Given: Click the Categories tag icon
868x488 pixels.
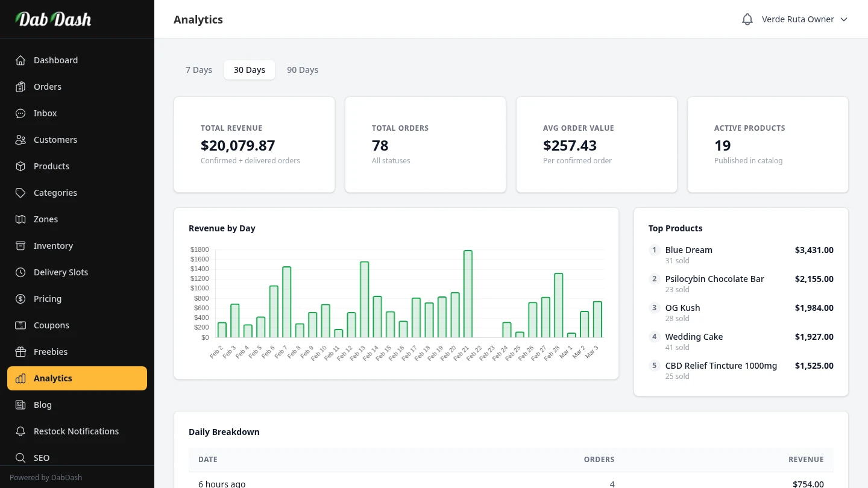Looking at the screenshot, I should 20,193.
